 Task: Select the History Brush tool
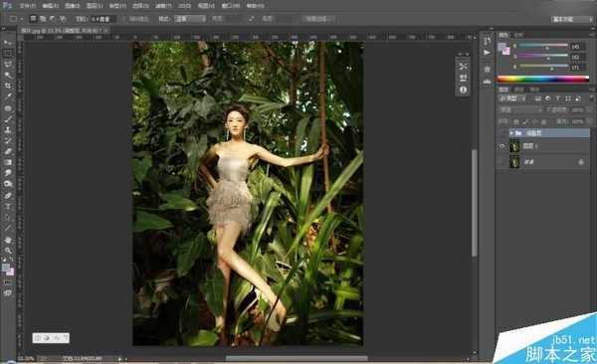tap(8, 141)
